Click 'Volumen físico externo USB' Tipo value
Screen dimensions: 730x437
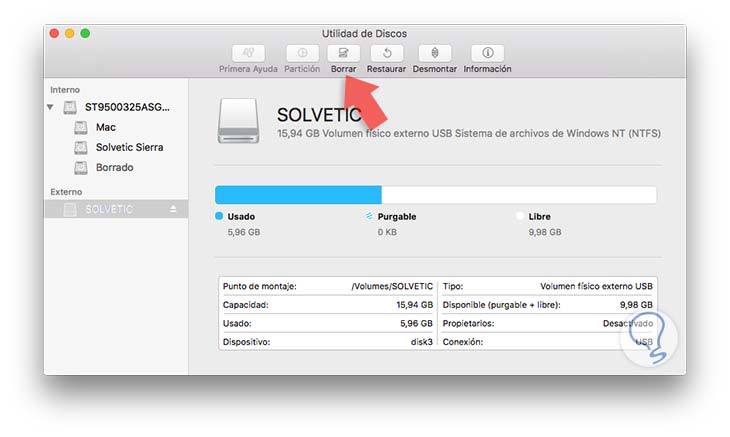click(x=596, y=286)
